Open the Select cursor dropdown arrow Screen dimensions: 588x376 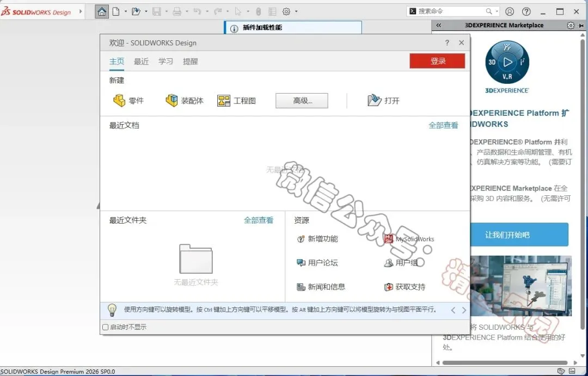pos(248,11)
